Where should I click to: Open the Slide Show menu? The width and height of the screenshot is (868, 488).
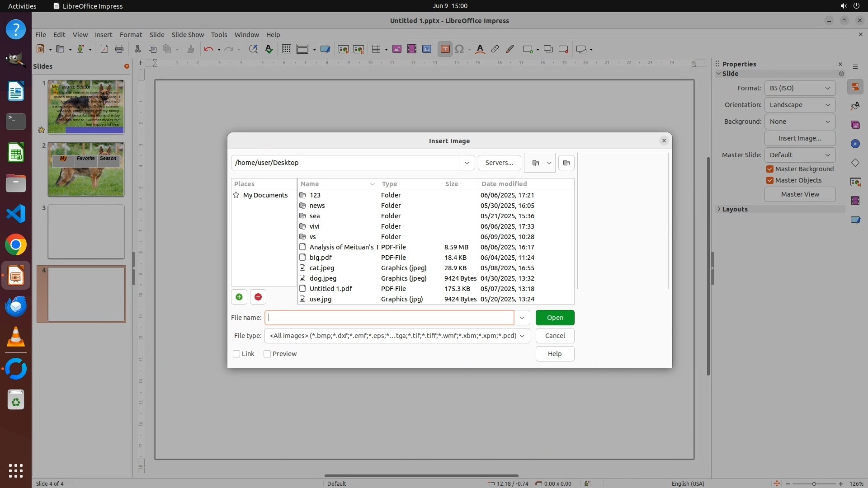click(x=188, y=35)
